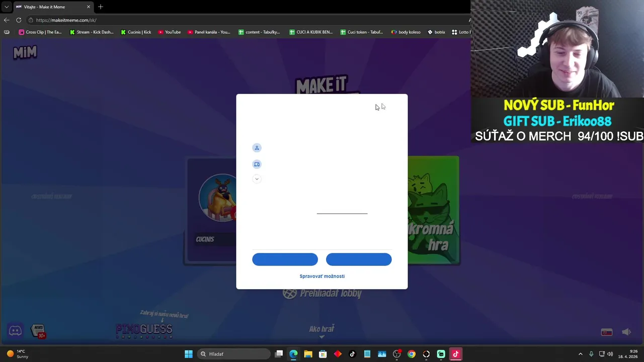Show hidden system tray icons
This screenshot has height=362, width=644.
[x=580, y=354]
